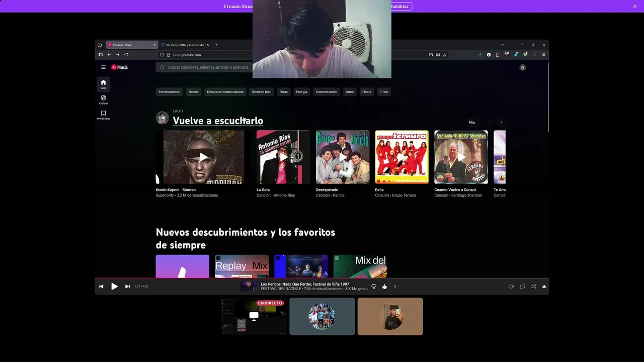The image size is (644, 362).
Task: Select the soccer players avatar tile
Action: [322, 316]
